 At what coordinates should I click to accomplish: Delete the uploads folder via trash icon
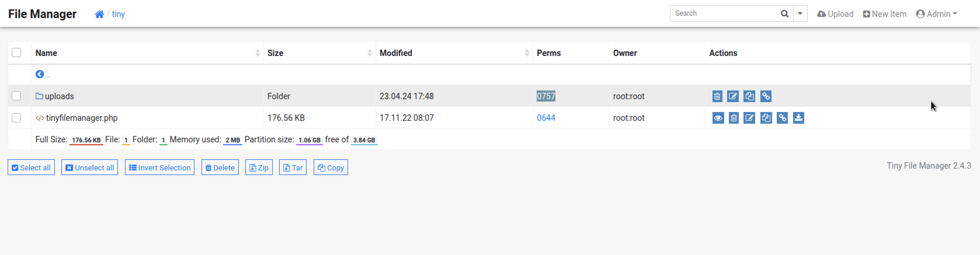pos(717,96)
